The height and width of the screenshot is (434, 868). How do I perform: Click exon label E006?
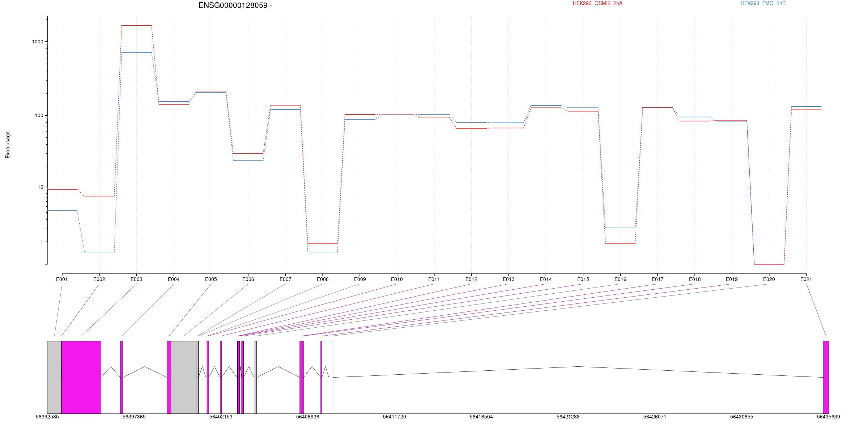coord(248,279)
